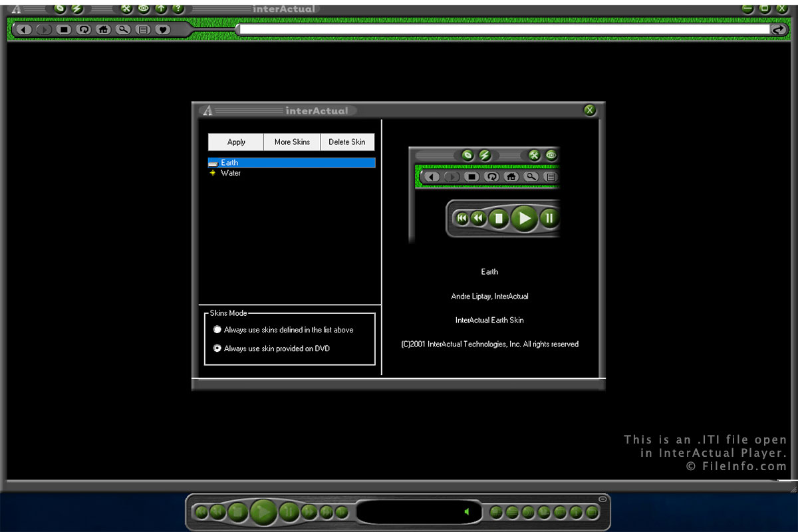Choose 'Always use skins defined in the list above'

coord(283,330)
